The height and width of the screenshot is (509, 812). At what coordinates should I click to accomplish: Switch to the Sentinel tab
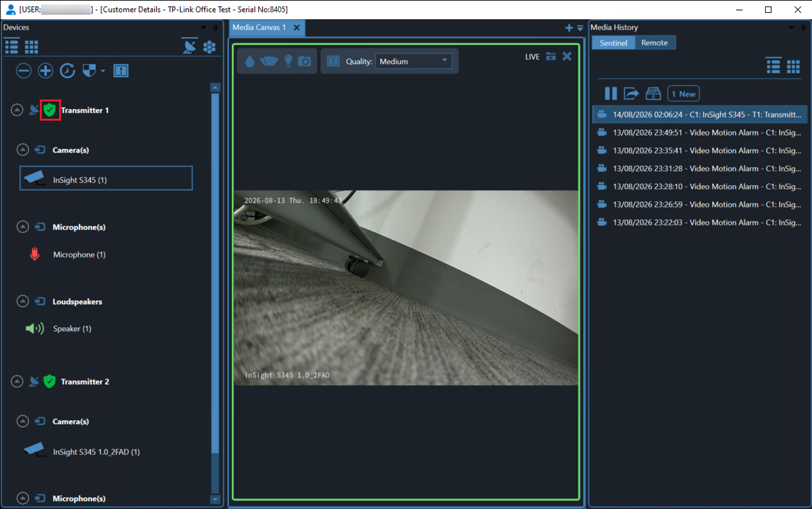[613, 43]
